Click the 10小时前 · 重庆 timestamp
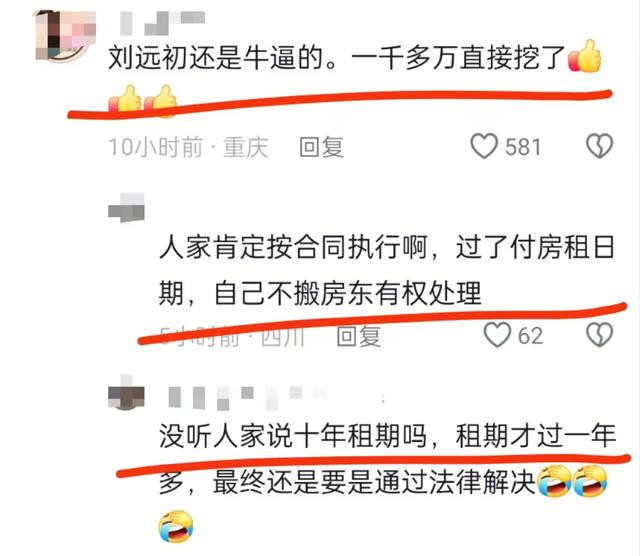This screenshot has height=556, width=640. click(188, 147)
